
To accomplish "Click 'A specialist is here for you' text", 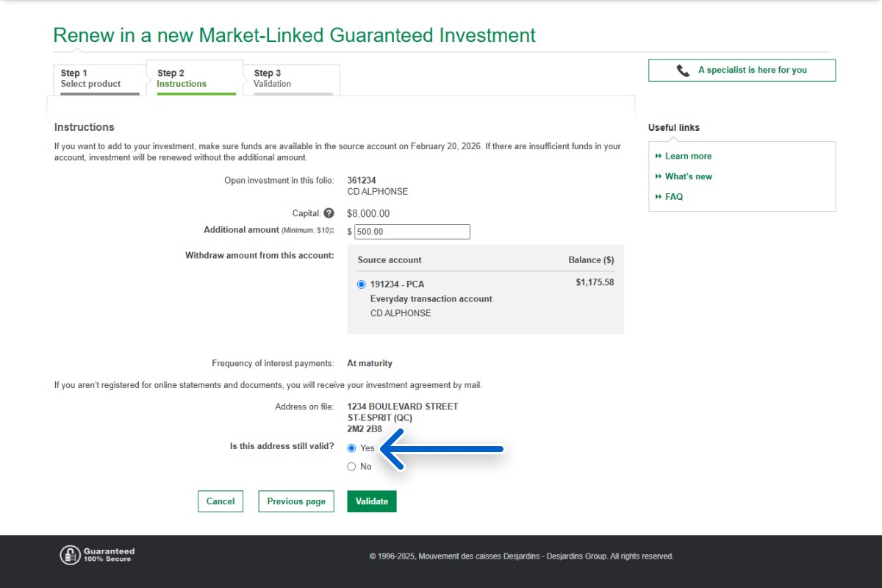I will pos(752,71).
